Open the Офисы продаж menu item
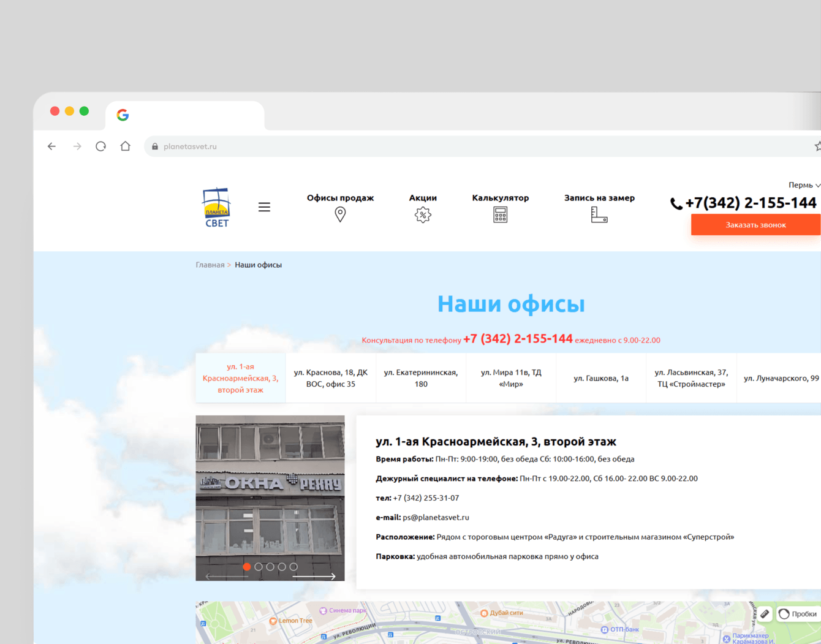 point(340,198)
